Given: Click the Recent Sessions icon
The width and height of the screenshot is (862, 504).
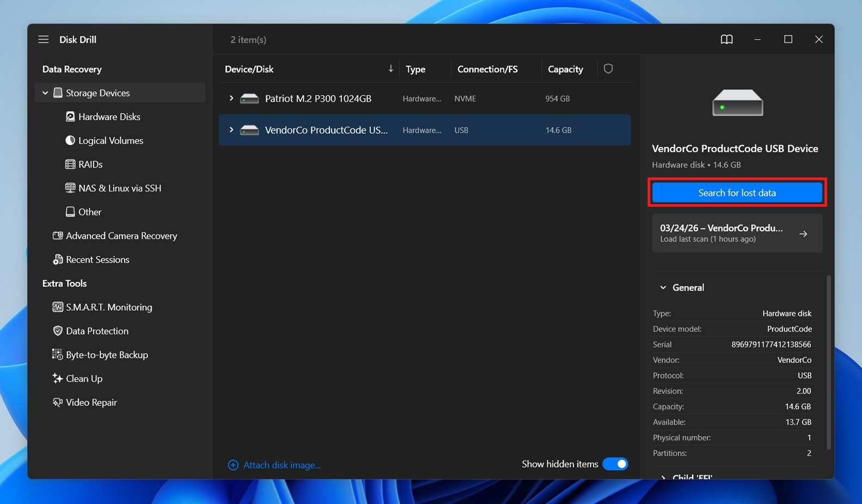Looking at the screenshot, I should (x=58, y=260).
